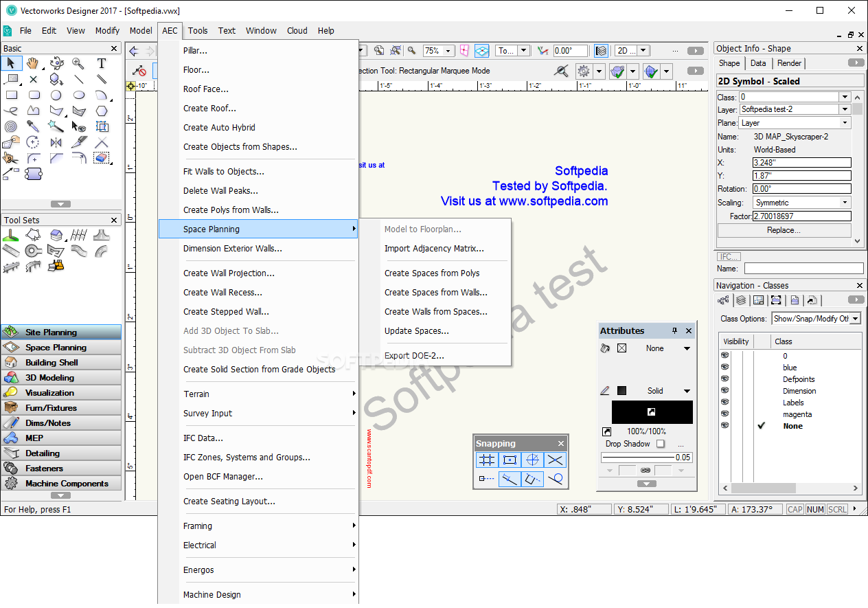The height and width of the screenshot is (608, 868).
Task: Click the X coordinate field in Object Info
Action: click(801, 163)
